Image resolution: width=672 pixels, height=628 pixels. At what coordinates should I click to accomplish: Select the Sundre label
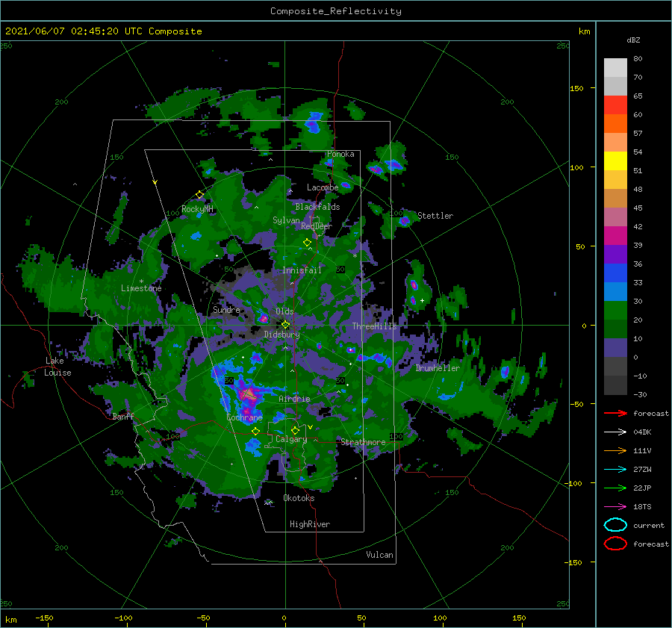[226, 309]
